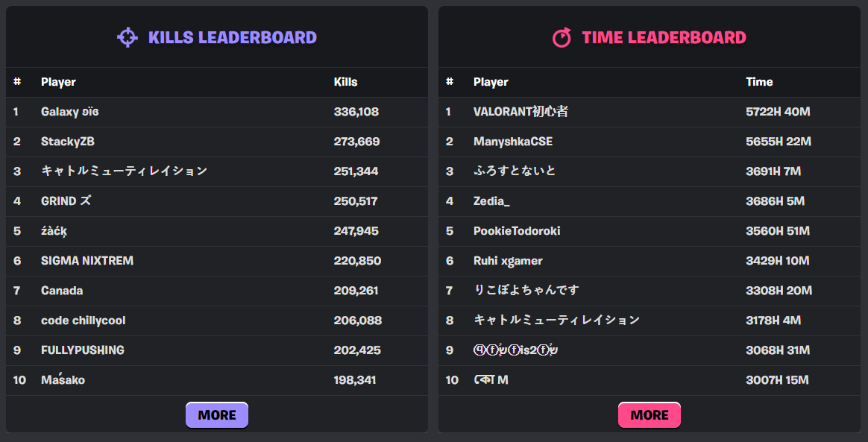The height and width of the screenshot is (442, 868).
Task: Click the Time column header
Action: point(759,82)
